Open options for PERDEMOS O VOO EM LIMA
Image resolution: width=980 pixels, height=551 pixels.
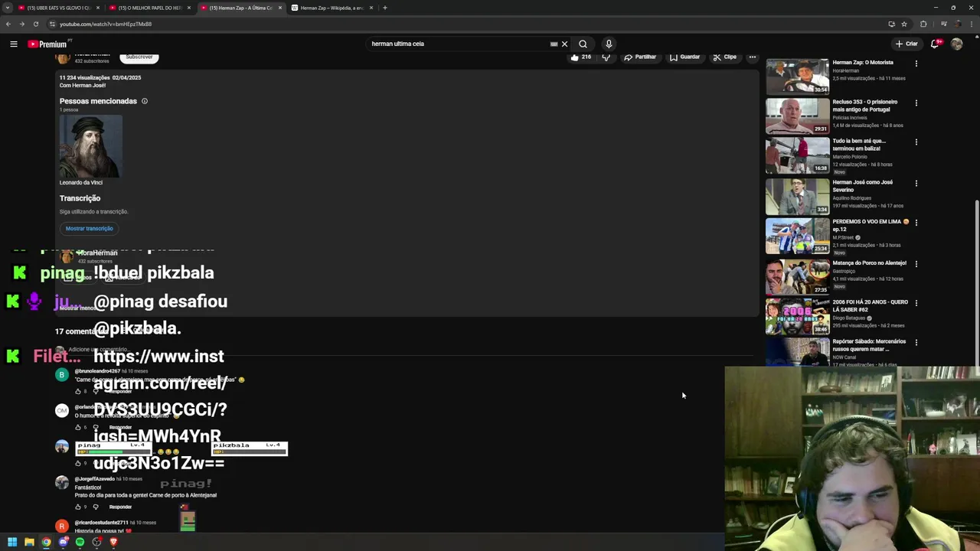pos(916,223)
